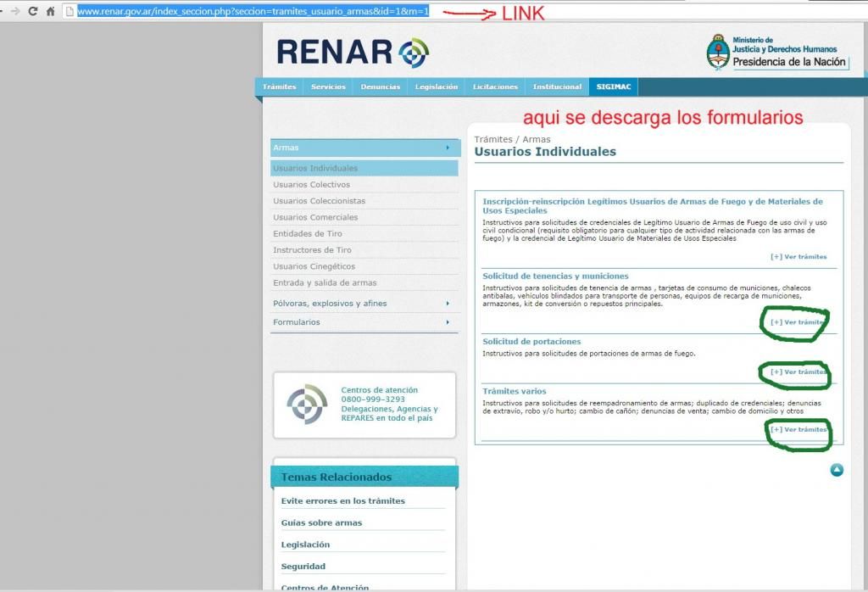Image resolution: width=868 pixels, height=592 pixels.
Task: Expand Ver trámites under Solicitud de tenencias
Action: pos(798,322)
